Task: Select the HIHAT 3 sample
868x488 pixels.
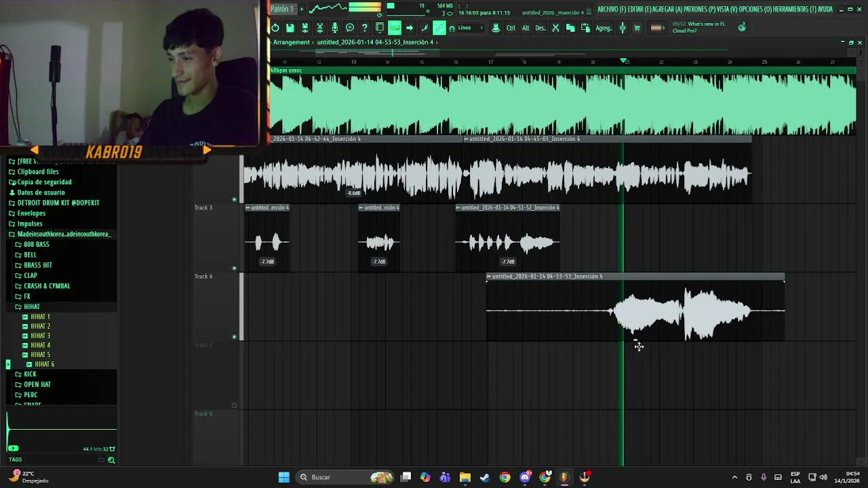Action: pos(40,335)
